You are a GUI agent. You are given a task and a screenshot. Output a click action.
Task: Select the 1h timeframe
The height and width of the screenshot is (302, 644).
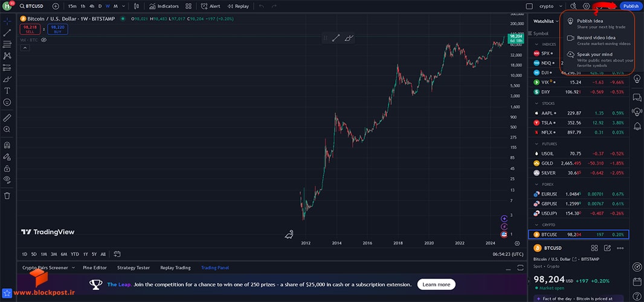click(x=83, y=6)
